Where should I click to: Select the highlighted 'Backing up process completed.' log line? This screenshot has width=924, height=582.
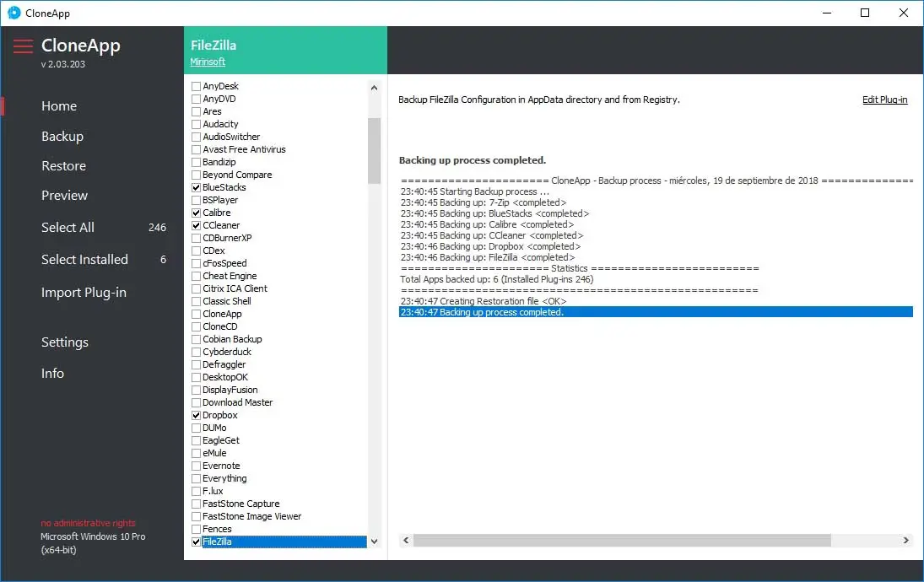(656, 312)
